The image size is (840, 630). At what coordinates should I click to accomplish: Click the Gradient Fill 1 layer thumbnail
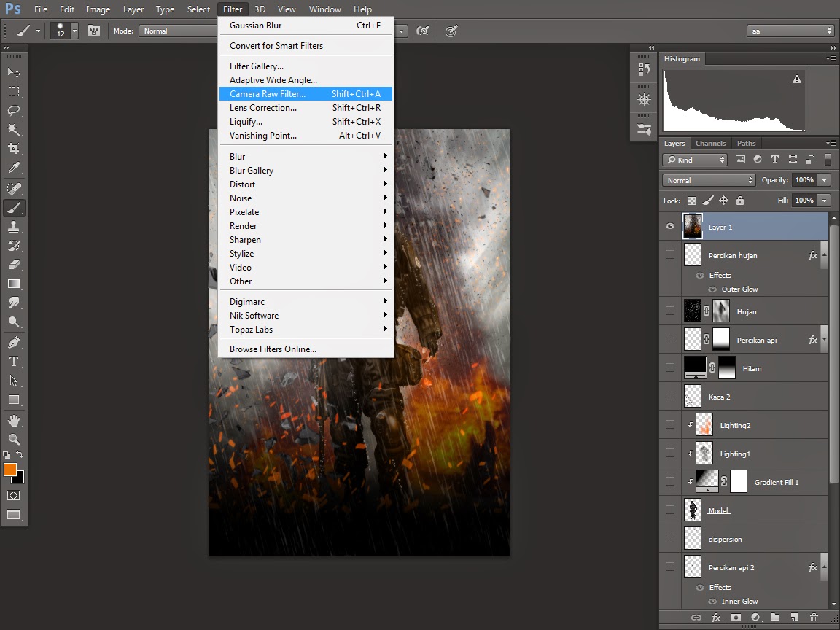tap(707, 481)
